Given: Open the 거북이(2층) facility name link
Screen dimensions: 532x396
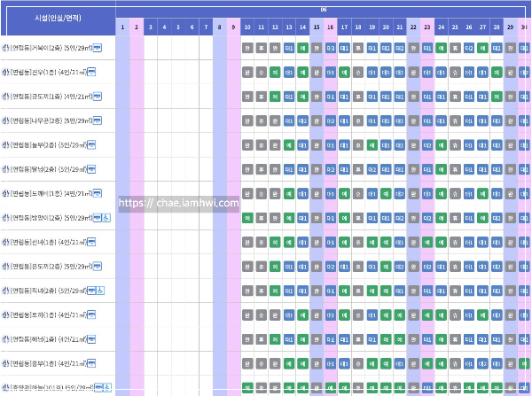Looking at the screenshot, I should point(51,48).
